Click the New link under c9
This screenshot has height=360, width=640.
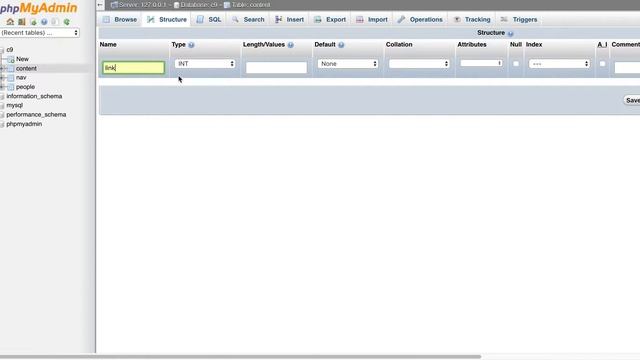coord(22,59)
